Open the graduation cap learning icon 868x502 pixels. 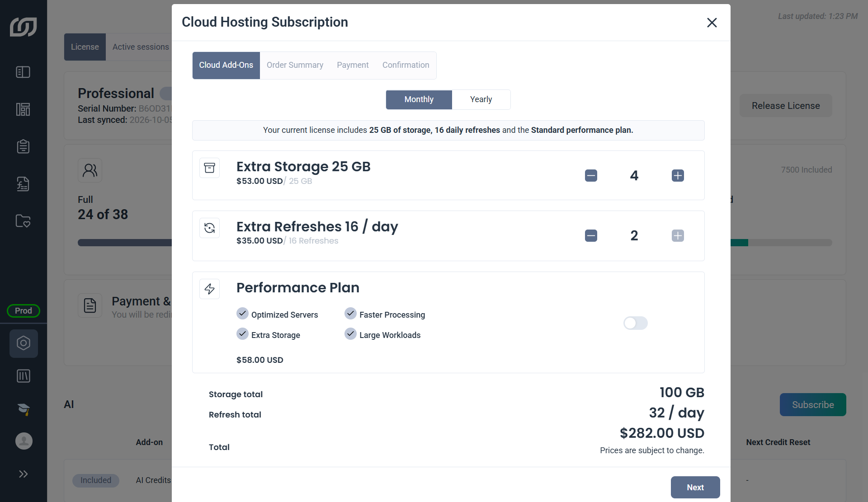pos(24,409)
